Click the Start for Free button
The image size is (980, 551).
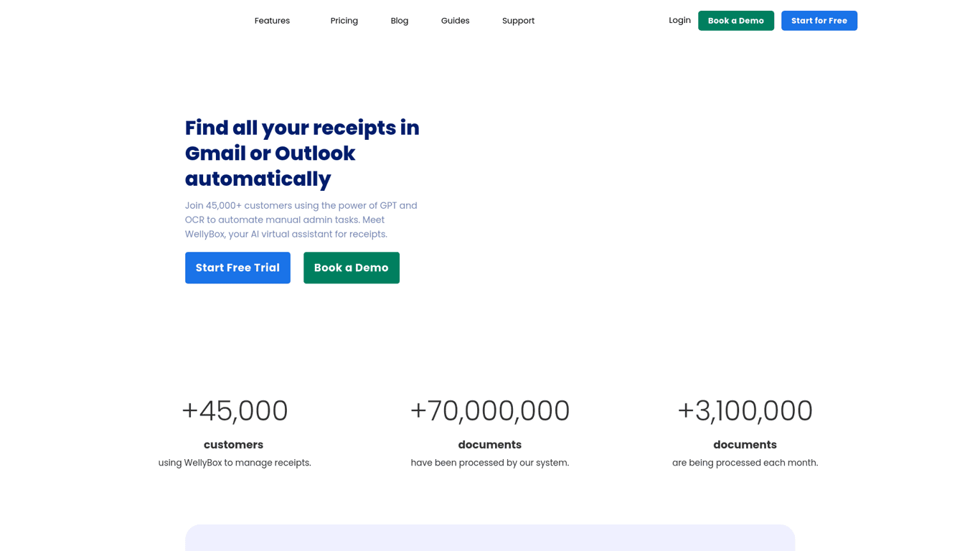pyautogui.click(x=819, y=21)
